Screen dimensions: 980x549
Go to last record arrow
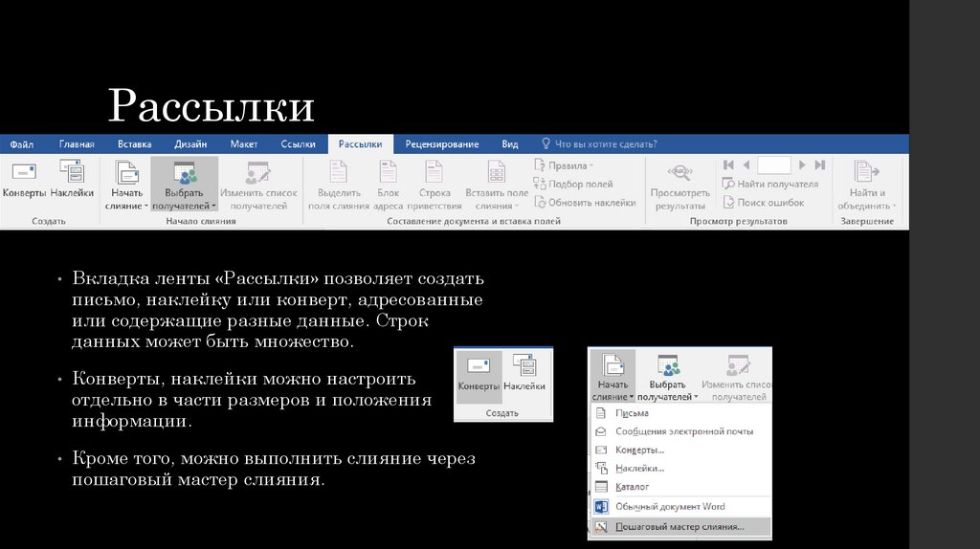coord(820,165)
